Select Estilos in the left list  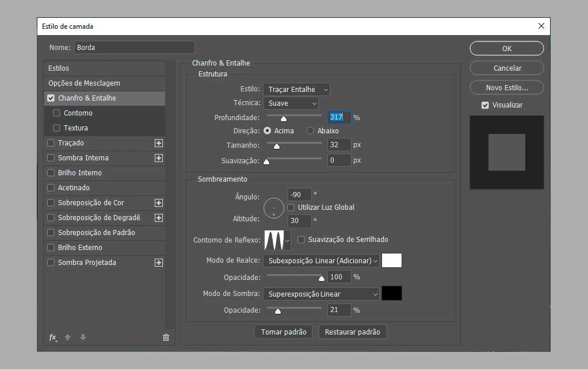tap(105, 68)
